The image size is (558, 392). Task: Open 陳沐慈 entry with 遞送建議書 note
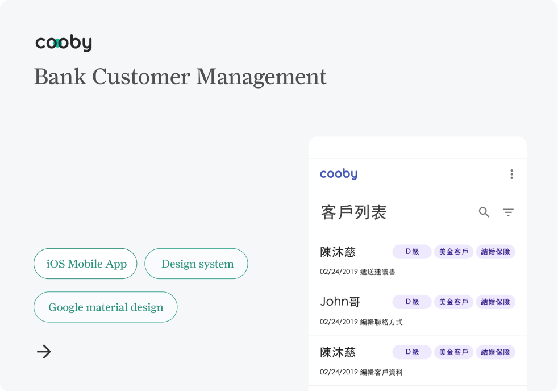(338, 252)
